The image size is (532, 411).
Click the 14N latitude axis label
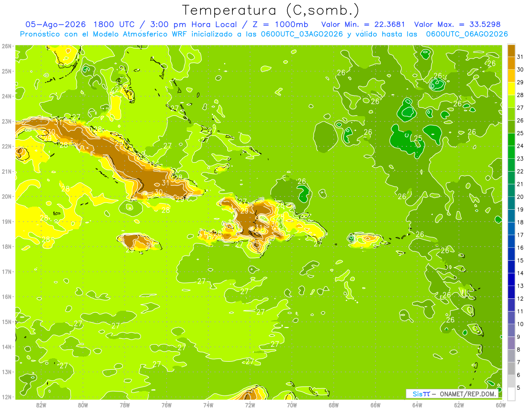[x=7, y=347]
